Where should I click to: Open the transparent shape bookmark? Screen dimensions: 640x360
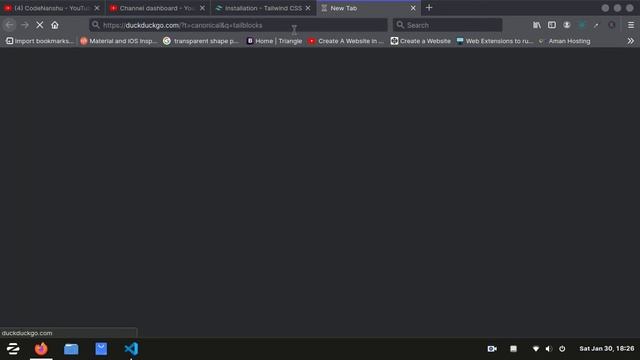[x=201, y=41]
